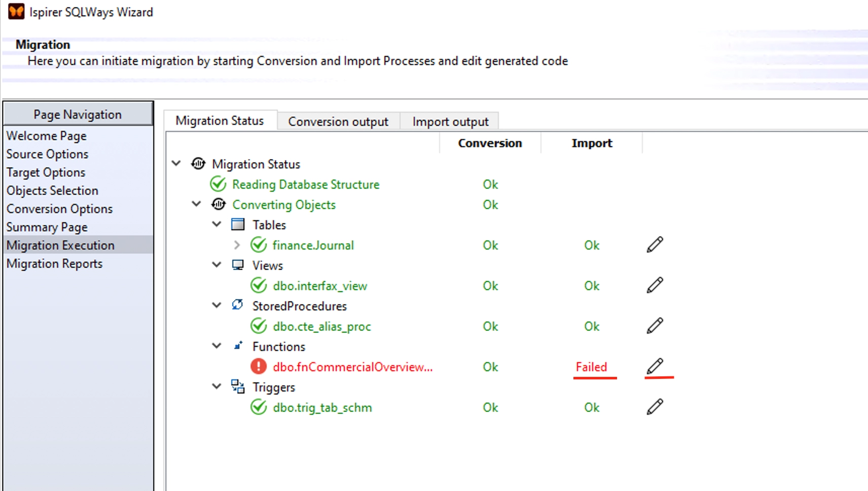Image resolution: width=868 pixels, height=491 pixels.
Task: Click green check icon beside dbo.cte_alias_proc
Action: (x=259, y=326)
